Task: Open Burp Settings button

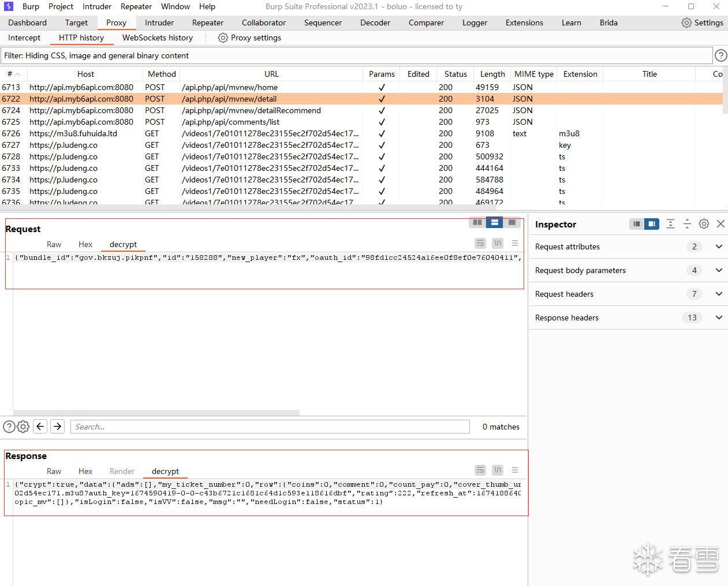Action: 702,23
